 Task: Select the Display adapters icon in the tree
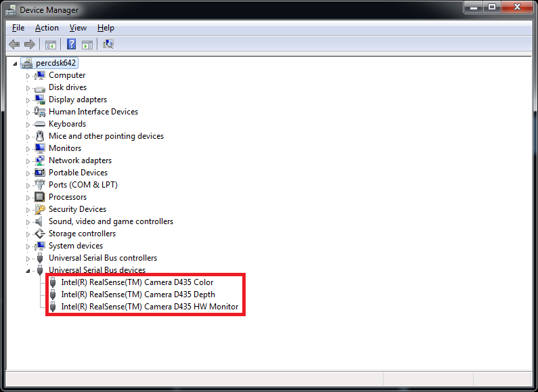point(41,100)
